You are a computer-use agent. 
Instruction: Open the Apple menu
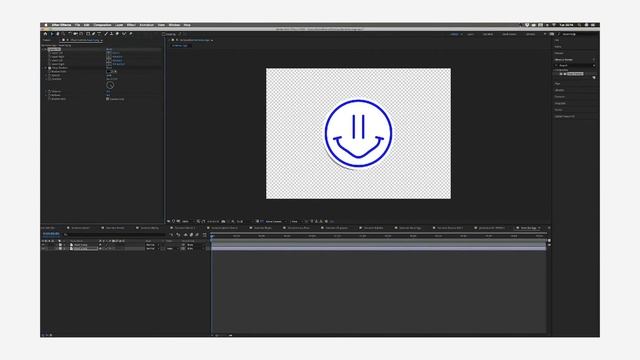pos(46,25)
